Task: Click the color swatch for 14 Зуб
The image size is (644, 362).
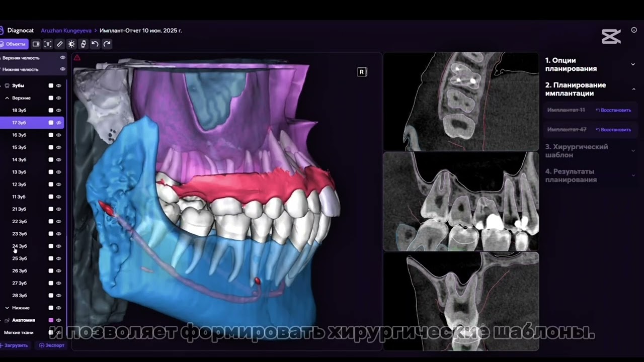Action: tap(51, 159)
